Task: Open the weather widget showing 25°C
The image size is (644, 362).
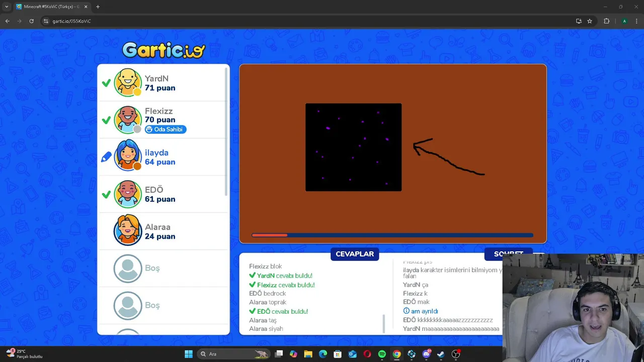Action: point(24,353)
